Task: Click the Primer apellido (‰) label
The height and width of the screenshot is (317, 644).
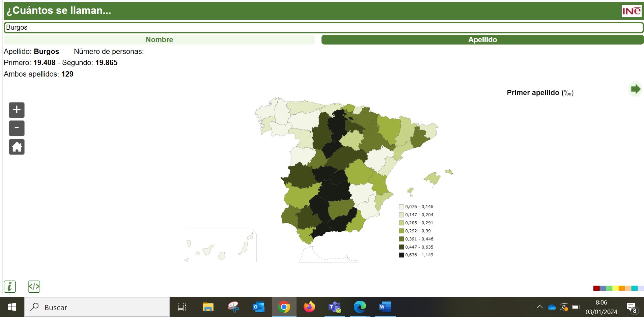Action: click(x=540, y=92)
